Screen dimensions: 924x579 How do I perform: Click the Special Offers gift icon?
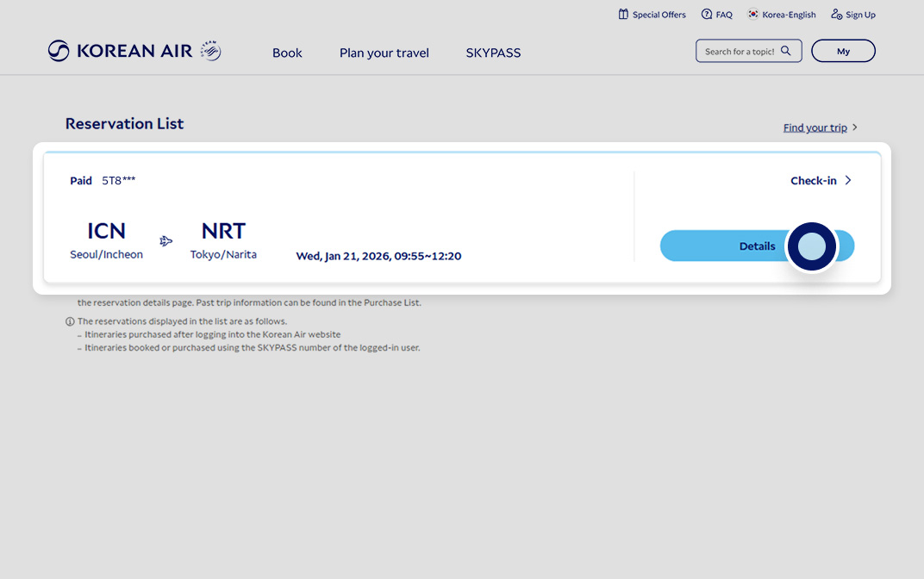[x=623, y=15]
